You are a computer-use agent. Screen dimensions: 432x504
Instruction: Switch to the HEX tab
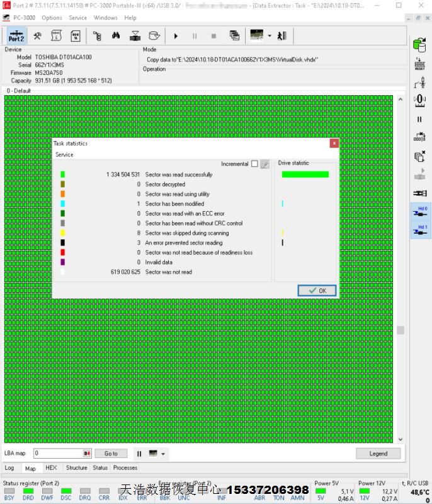pos(51,468)
